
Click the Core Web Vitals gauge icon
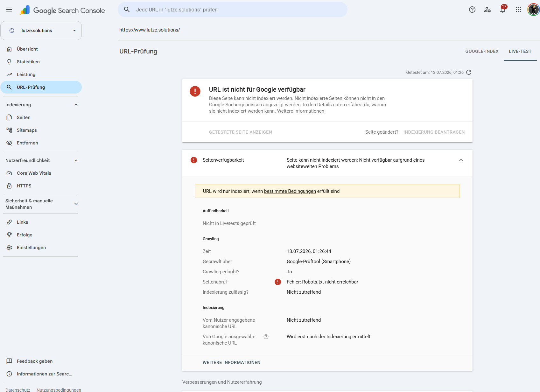pos(9,173)
